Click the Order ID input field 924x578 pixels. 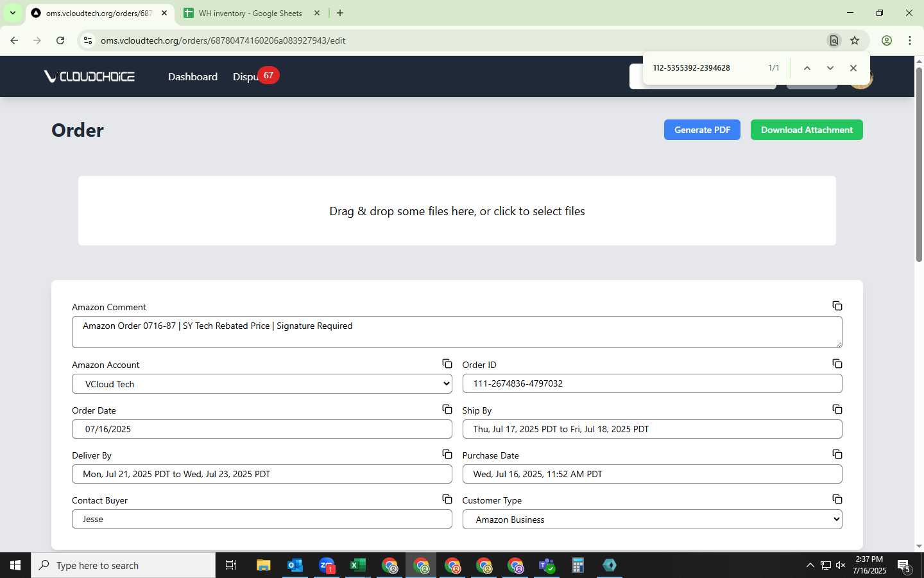click(x=652, y=383)
